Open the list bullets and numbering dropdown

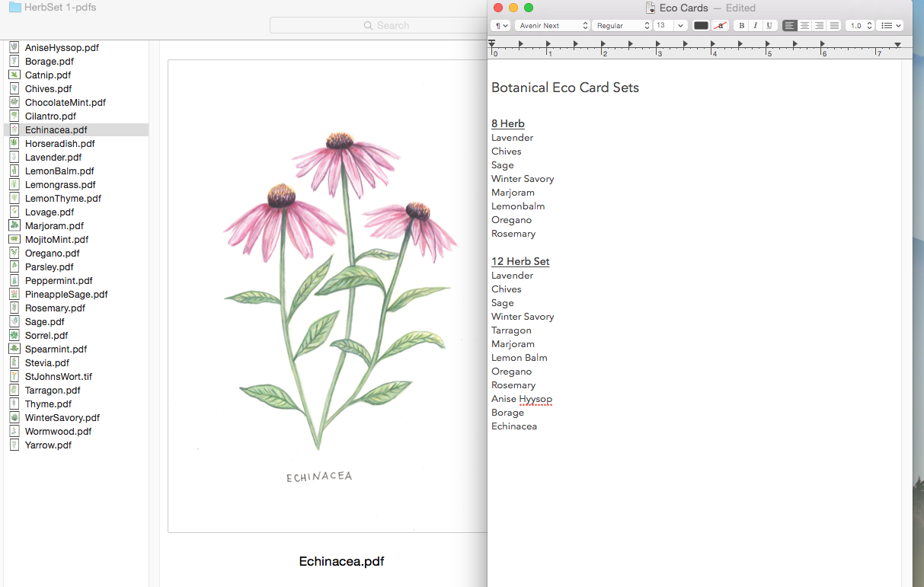(890, 26)
